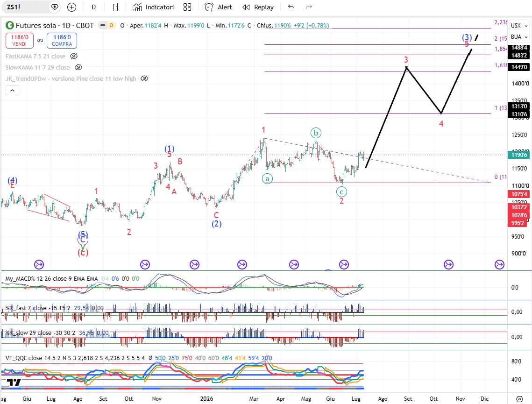Click the 995'2 red price label
The width and height of the screenshot is (532, 404).
pos(518,223)
